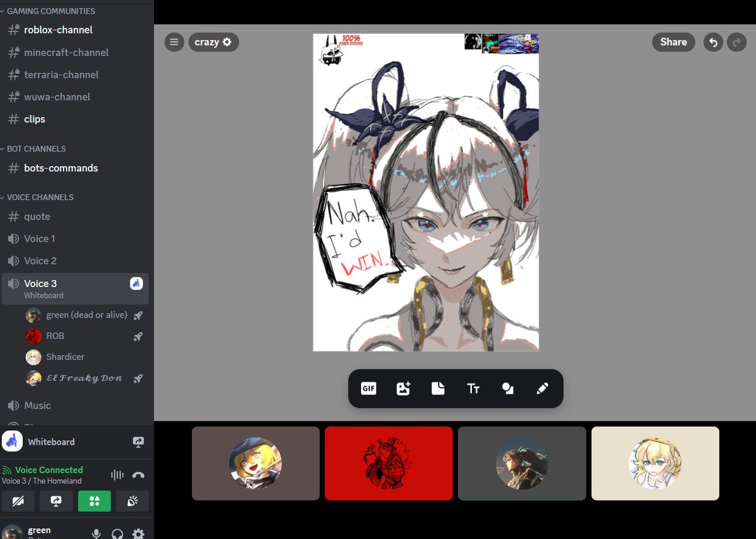Toggle the camera on
Image resolution: width=756 pixels, height=539 pixels.
tap(18, 501)
